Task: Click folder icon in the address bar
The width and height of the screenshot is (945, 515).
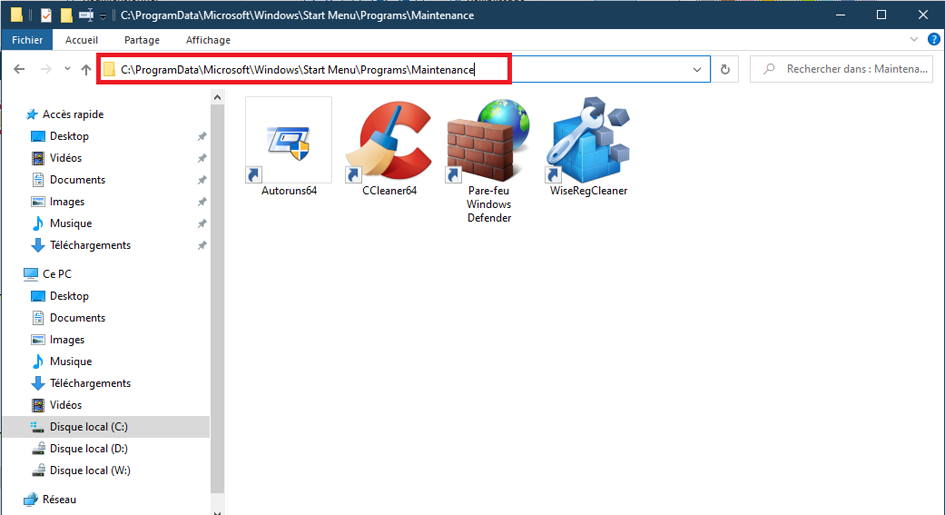Action: pyautogui.click(x=109, y=69)
